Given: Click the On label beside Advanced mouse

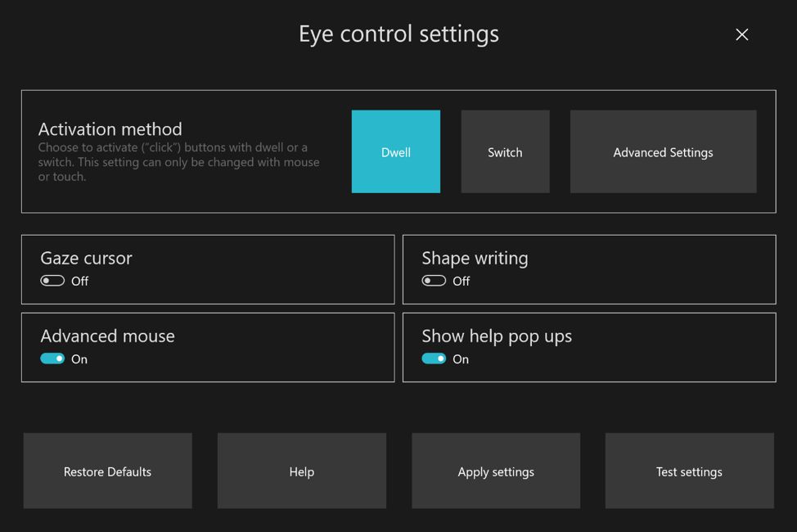Looking at the screenshot, I should pos(79,359).
